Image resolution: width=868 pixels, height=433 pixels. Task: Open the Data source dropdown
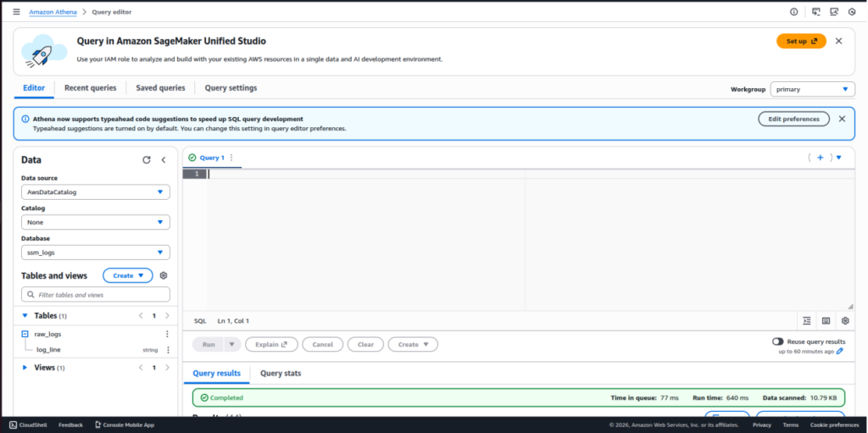(x=95, y=192)
